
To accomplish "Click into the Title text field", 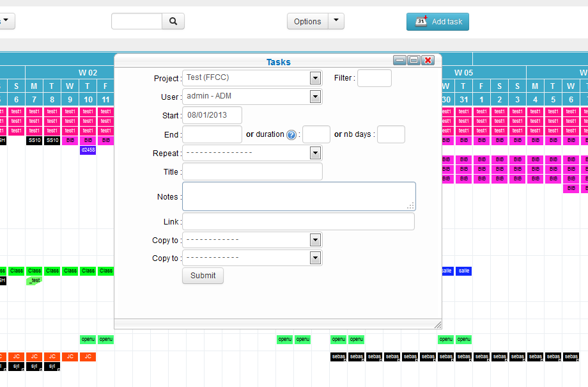I will [x=252, y=171].
